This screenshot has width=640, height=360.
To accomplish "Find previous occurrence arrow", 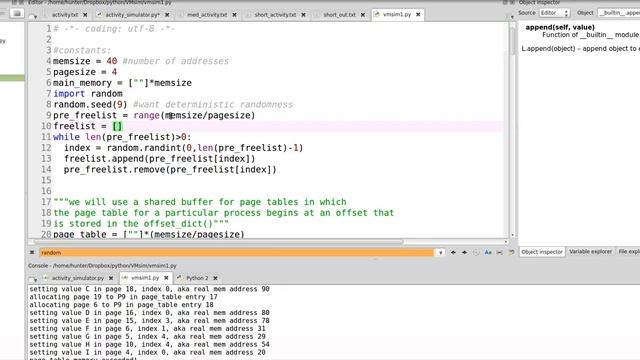I will pos(453,253).
